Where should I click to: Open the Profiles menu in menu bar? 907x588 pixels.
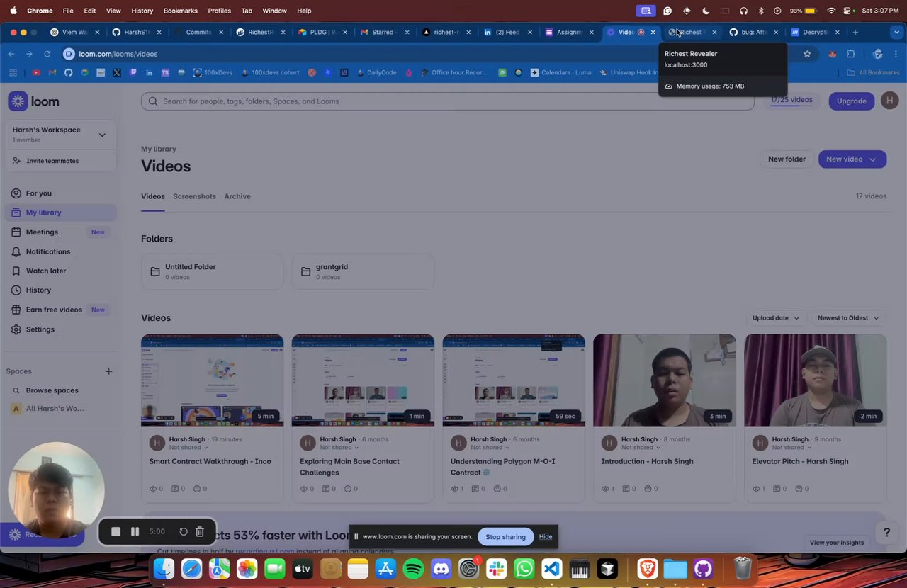click(219, 11)
